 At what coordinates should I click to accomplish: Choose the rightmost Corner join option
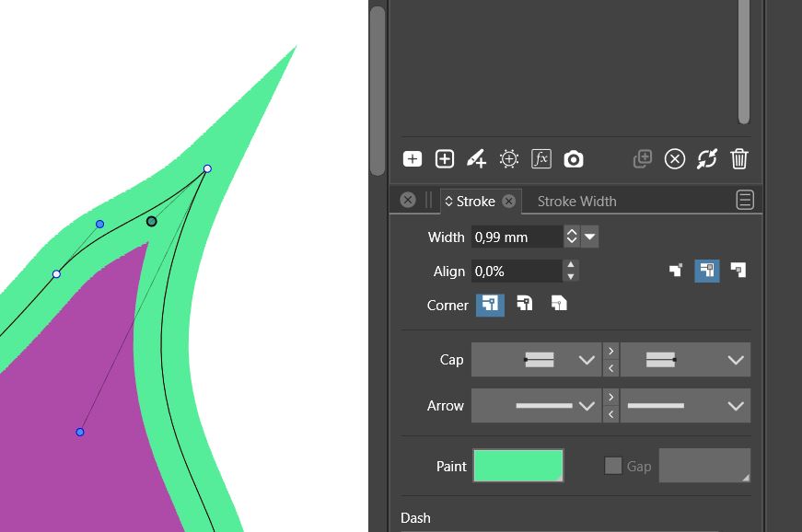click(x=558, y=305)
